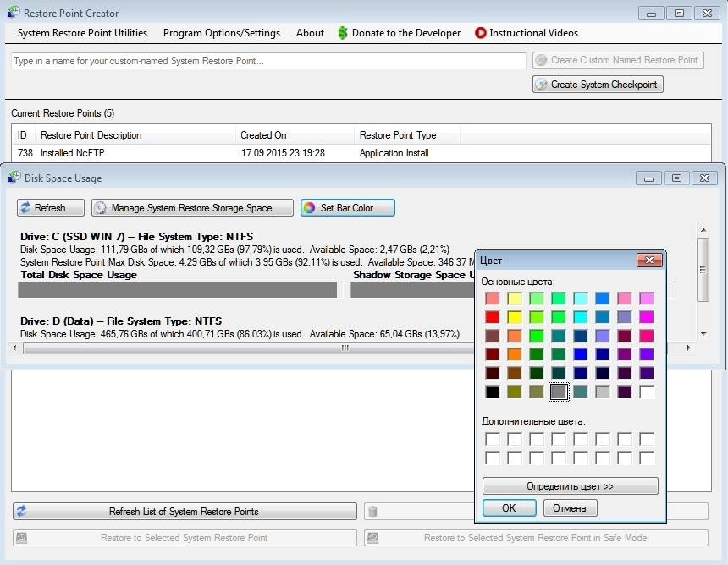Cancel color dialog with Отмена button
The image size is (728, 565).
coord(570,508)
